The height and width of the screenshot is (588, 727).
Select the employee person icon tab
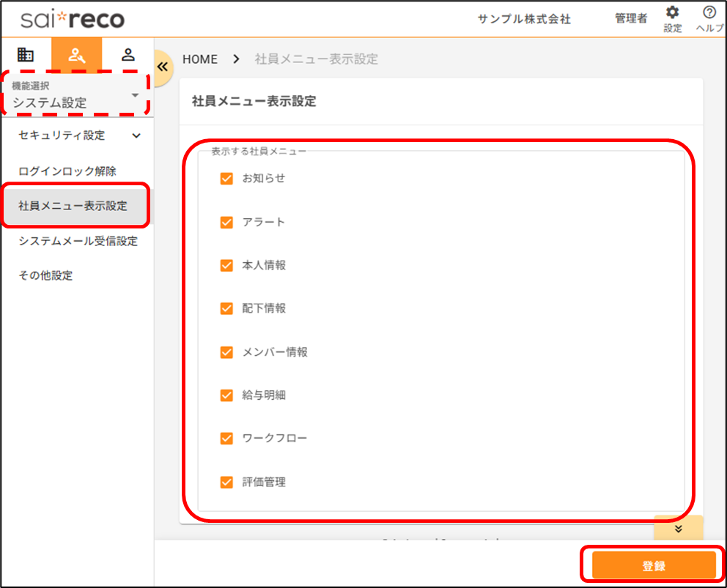click(x=128, y=54)
